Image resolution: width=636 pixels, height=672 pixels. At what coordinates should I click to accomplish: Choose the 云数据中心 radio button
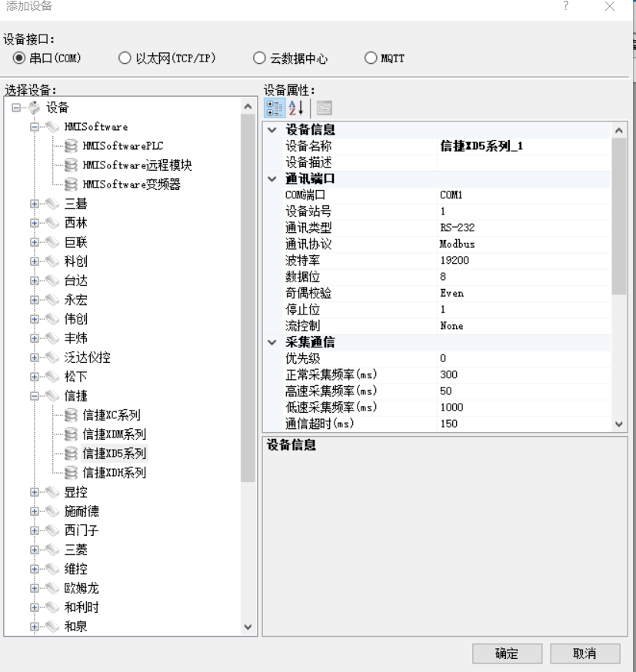[x=260, y=58]
